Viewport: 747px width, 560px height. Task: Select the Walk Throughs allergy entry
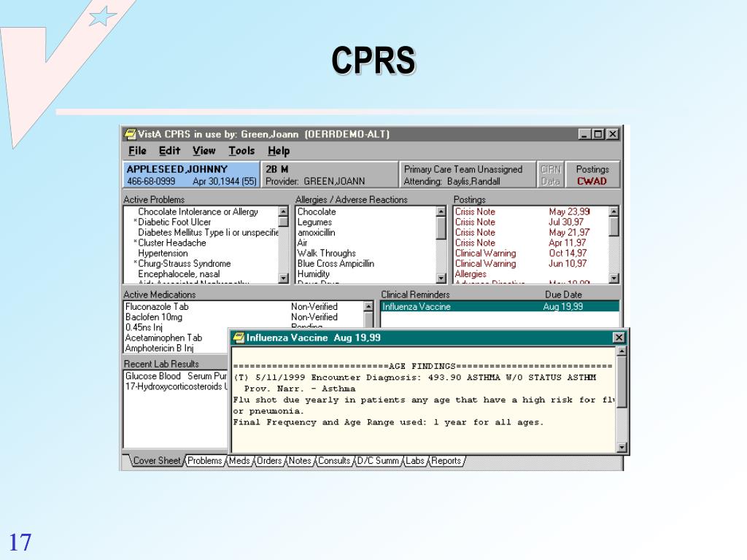tap(326, 253)
